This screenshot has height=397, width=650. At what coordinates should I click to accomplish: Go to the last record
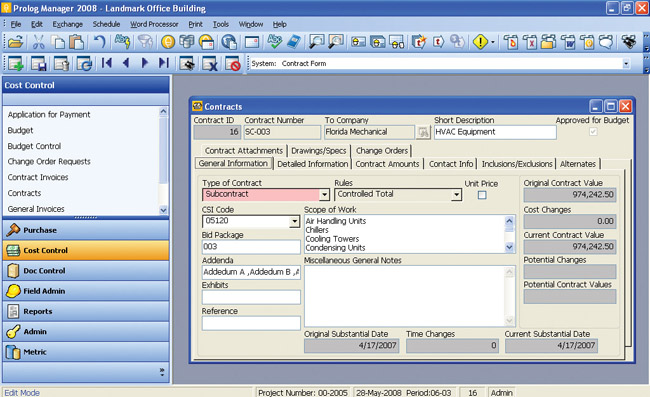(x=164, y=63)
